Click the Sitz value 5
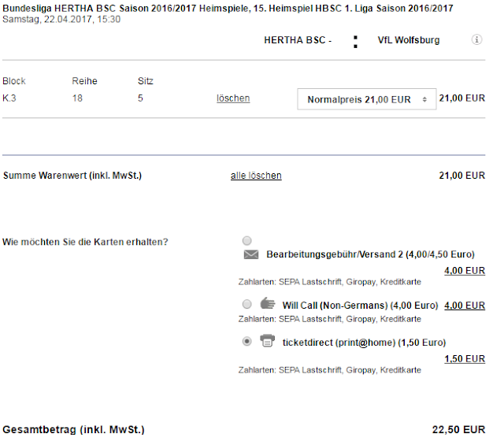Image resolution: width=504 pixels, height=441 pixels. pos(140,98)
